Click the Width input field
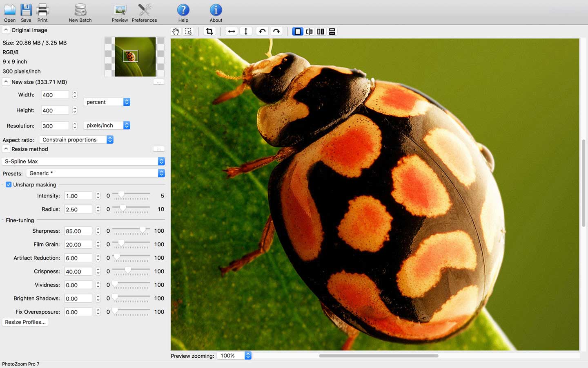The width and height of the screenshot is (588, 368). pyautogui.click(x=55, y=95)
